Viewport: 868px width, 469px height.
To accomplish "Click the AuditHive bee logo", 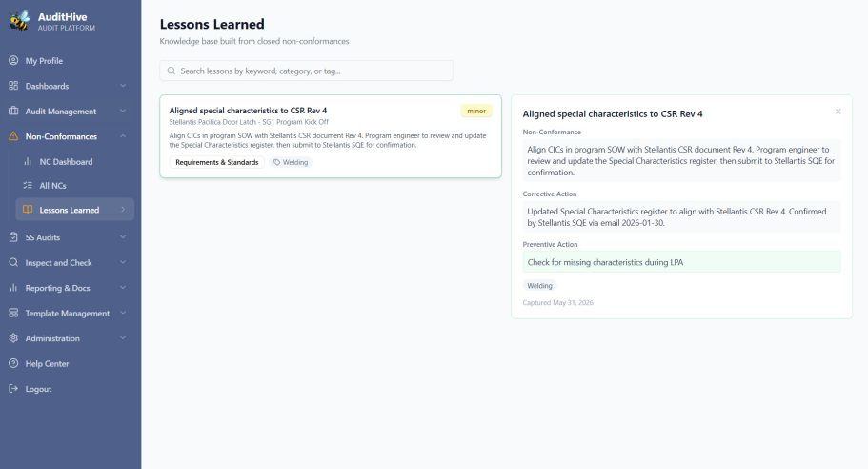I will (x=20, y=21).
